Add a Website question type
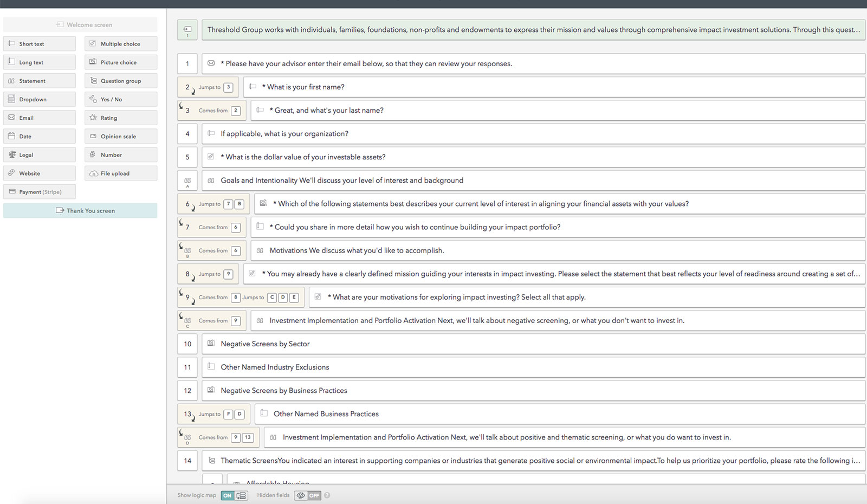This screenshot has height=504, width=867. click(40, 173)
